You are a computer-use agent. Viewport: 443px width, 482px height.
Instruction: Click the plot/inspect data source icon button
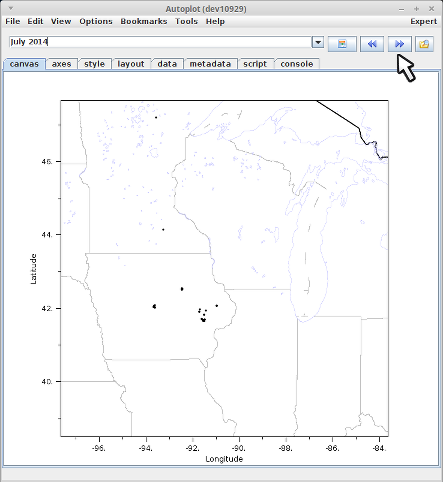342,44
